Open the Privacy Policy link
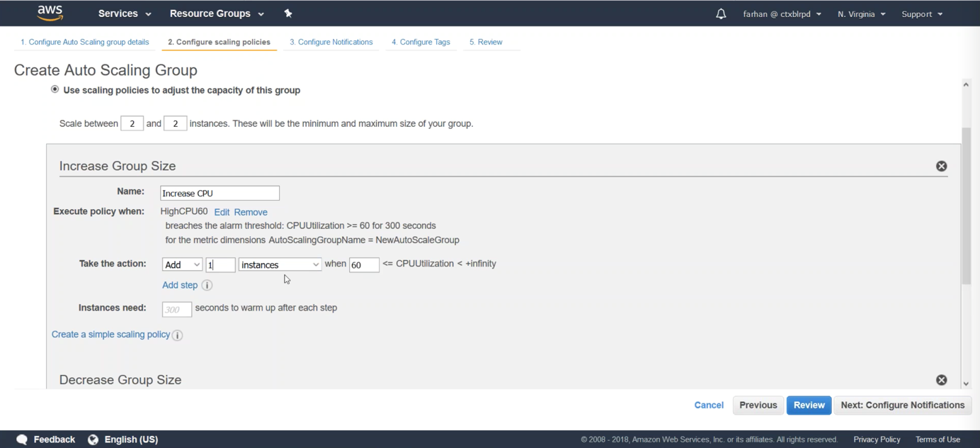This screenshot has width=980, height=448. coord(877,439)
